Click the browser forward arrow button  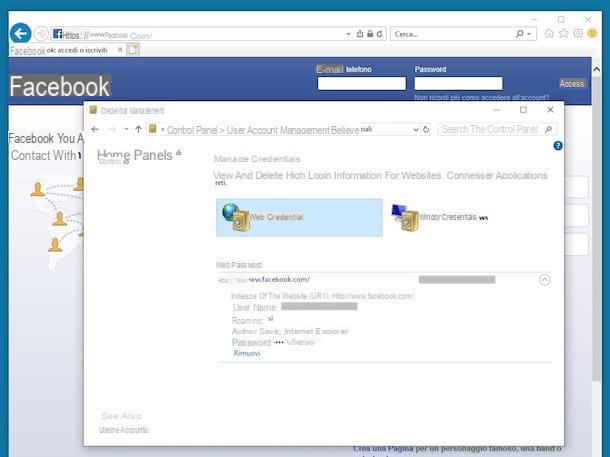point(41,34)
